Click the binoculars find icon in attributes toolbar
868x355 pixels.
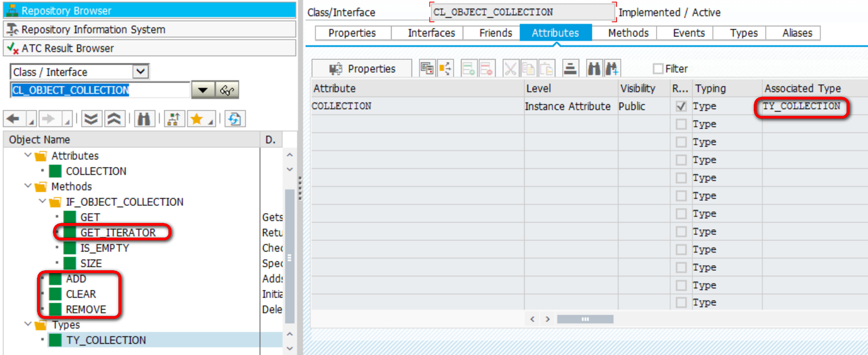[594, 69]
